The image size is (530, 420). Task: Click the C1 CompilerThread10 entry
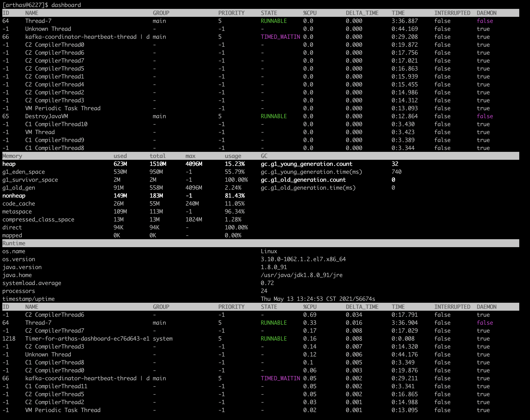tap(57, 124)
